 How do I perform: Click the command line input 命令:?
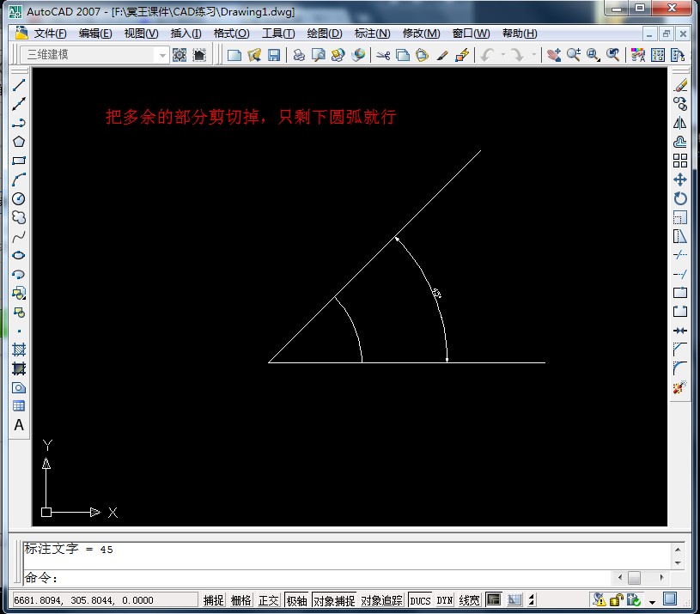point(317,578)
